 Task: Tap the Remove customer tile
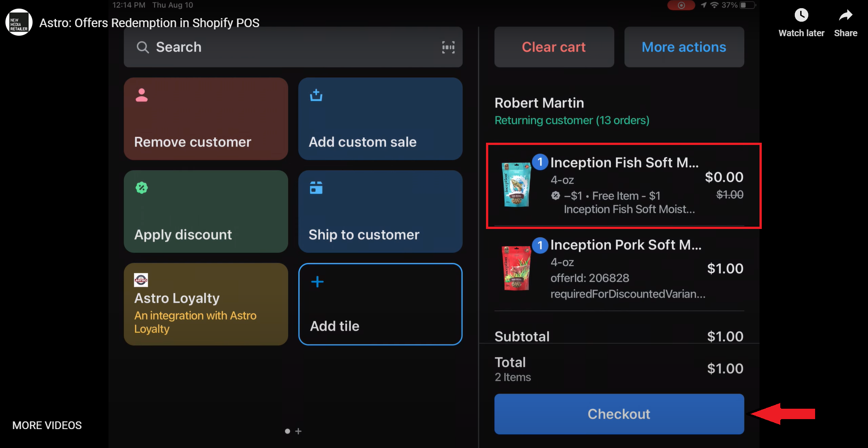click(206, 119)
